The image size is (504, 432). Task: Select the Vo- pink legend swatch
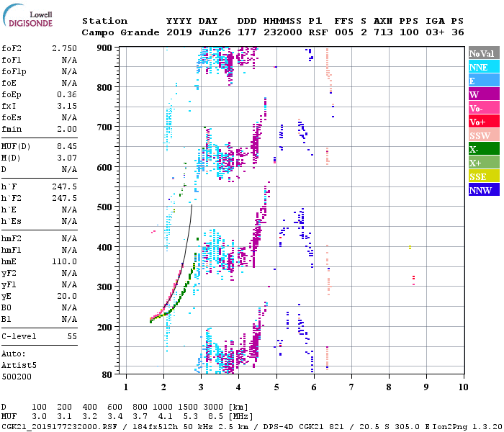click(484, 108)
